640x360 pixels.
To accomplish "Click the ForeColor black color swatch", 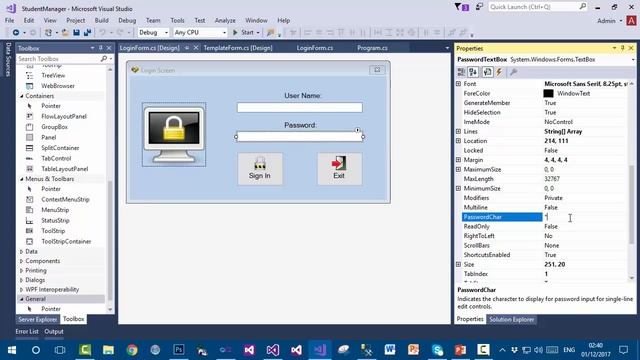I will [x=548, y=93].
